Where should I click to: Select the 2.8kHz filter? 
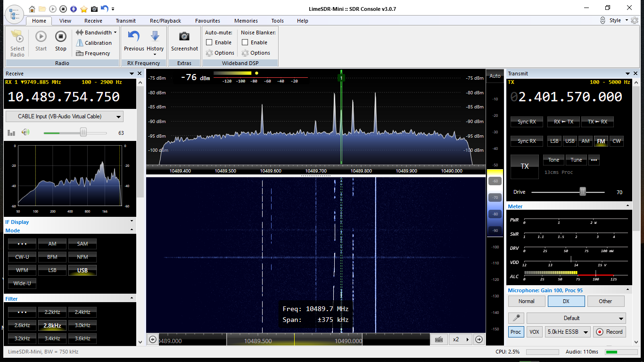pyautogui.click(x=52, y=325)
